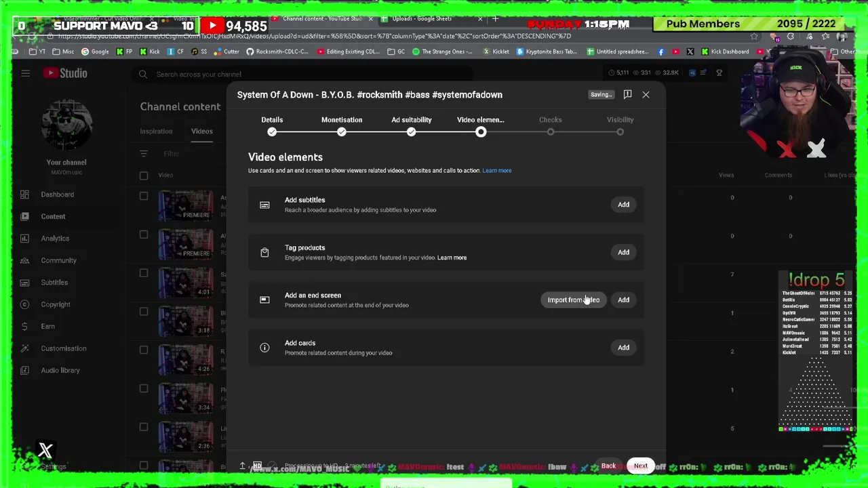
Task: Tick checkbox for the 2:36 video row
Action: (x=144, y=427)
